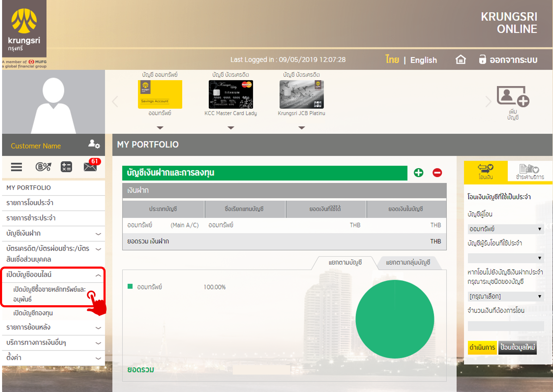Image resolution: width=553 pixels, height=392 pixels.
Task: Open profile settings gear icon
Action: (94, 144)
